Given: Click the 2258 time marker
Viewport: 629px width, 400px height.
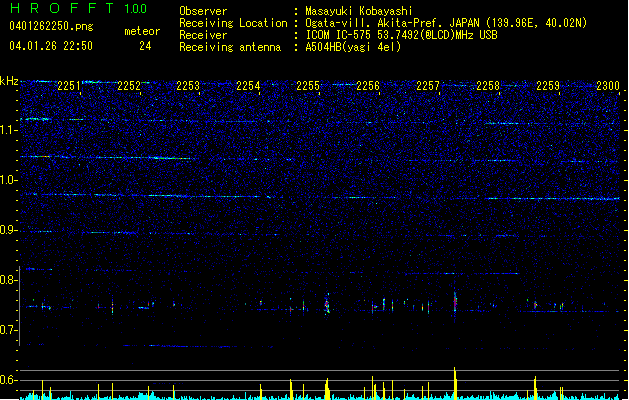Looking at the screenshot, I should coord(488,86).
